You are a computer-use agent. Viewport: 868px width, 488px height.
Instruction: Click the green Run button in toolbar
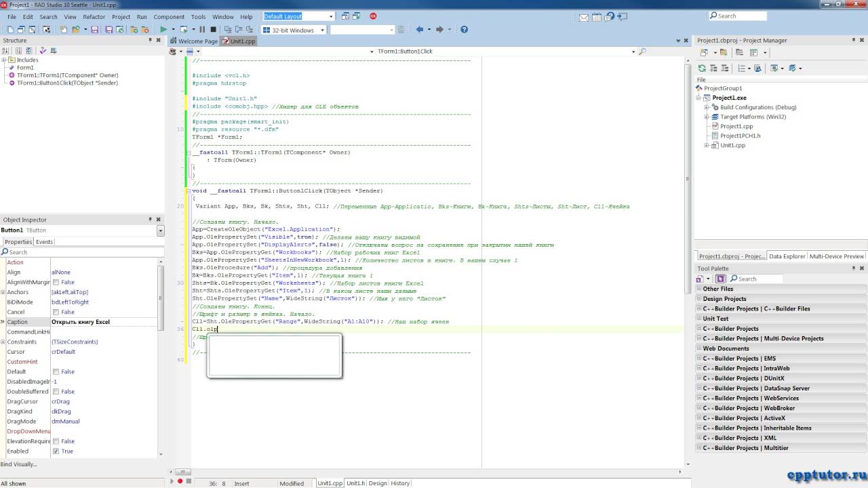point(163,30)
